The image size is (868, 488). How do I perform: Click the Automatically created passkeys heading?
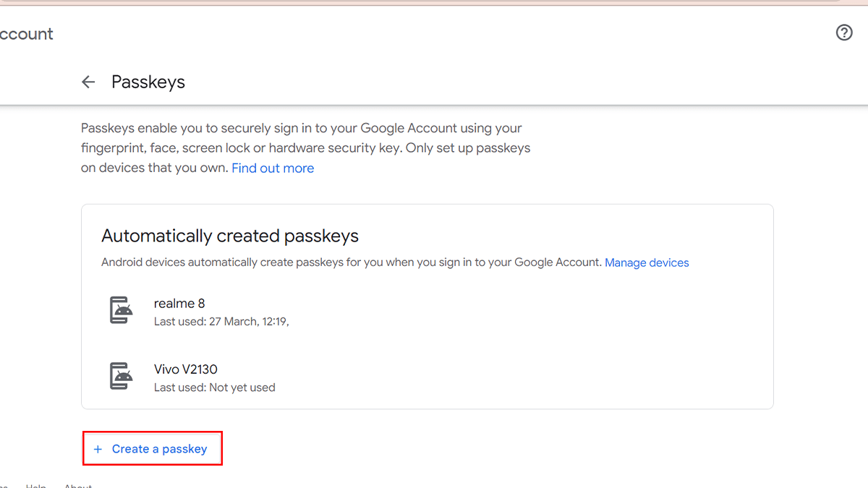tap(230, 236)
